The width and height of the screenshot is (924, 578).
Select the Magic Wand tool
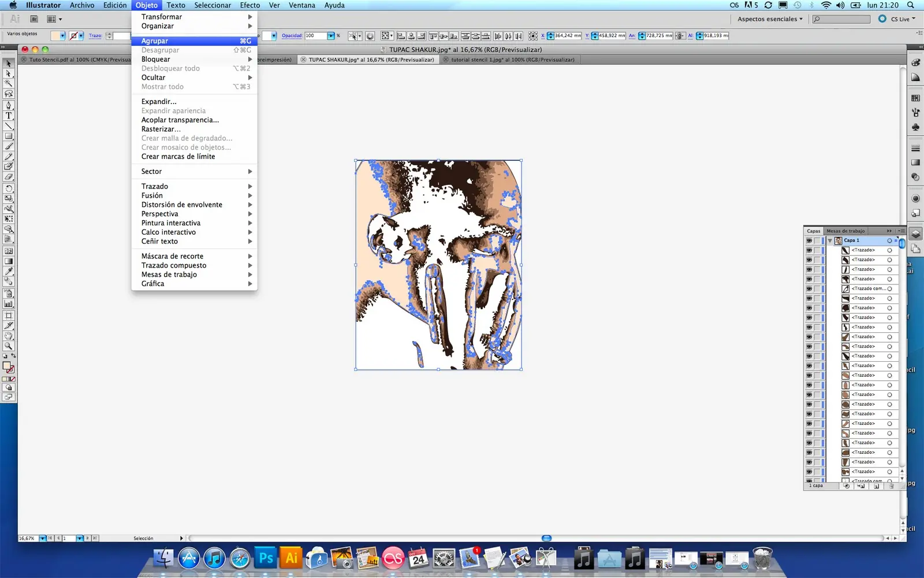pos(9,83)
